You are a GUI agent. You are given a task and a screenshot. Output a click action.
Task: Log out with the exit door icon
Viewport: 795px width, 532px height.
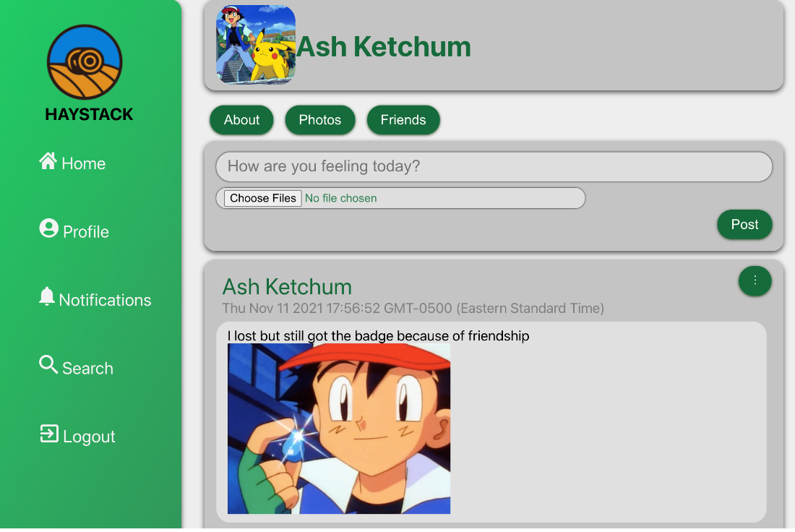(48, 434)
